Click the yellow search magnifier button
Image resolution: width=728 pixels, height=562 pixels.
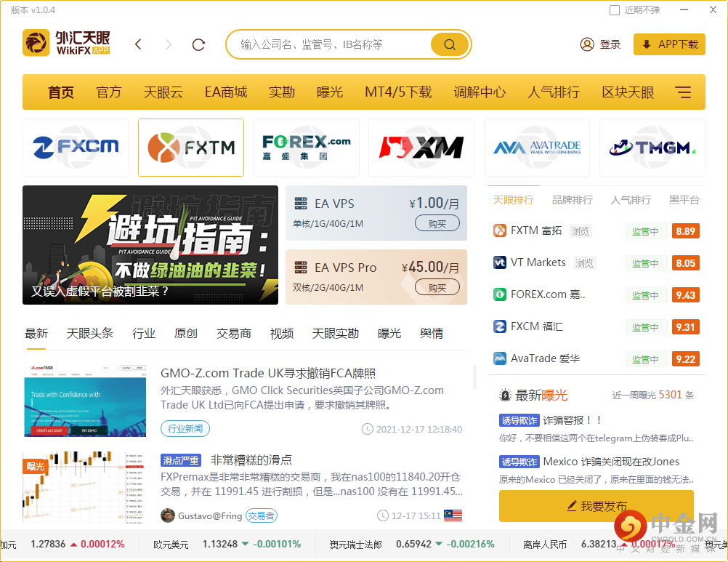[x=450, y=44]
